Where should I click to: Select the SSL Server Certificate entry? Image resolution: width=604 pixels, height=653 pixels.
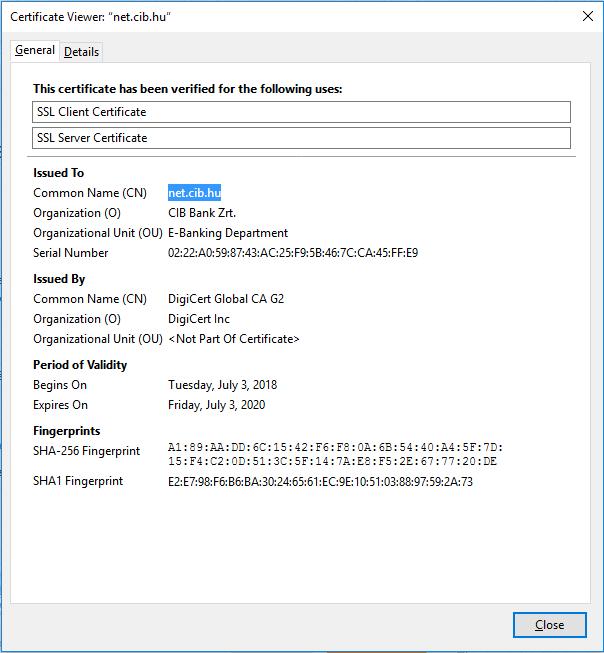pos(301,138)
